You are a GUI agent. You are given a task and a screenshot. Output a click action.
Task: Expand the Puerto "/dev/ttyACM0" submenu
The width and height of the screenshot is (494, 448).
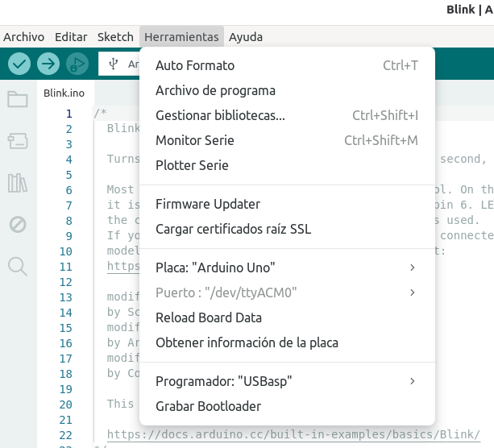tap(287, 292)
